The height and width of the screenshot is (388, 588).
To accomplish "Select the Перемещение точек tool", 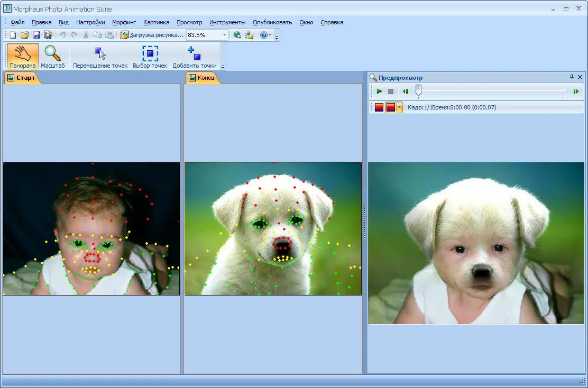I will click(100, 56).
